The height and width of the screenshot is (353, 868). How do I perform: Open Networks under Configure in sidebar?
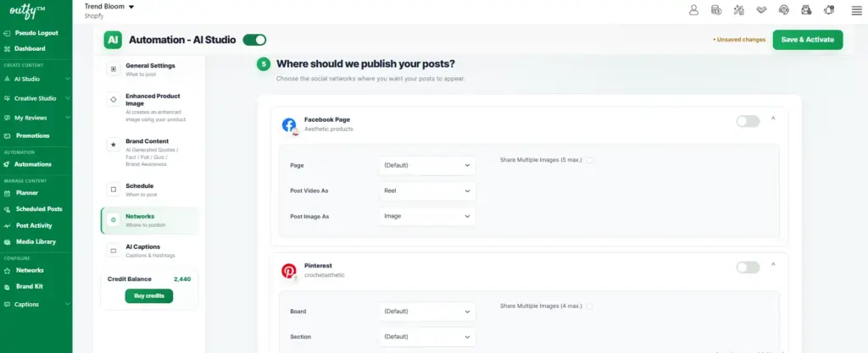point(30,270)
